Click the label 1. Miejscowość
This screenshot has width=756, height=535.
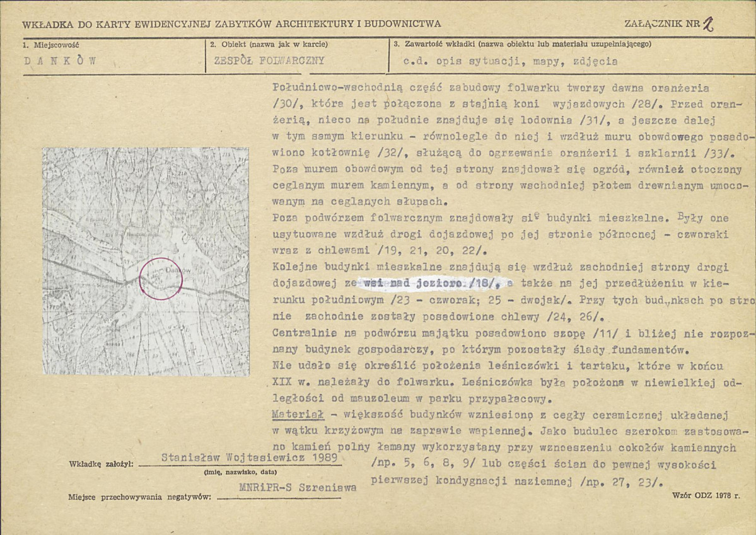coord(51,45)
